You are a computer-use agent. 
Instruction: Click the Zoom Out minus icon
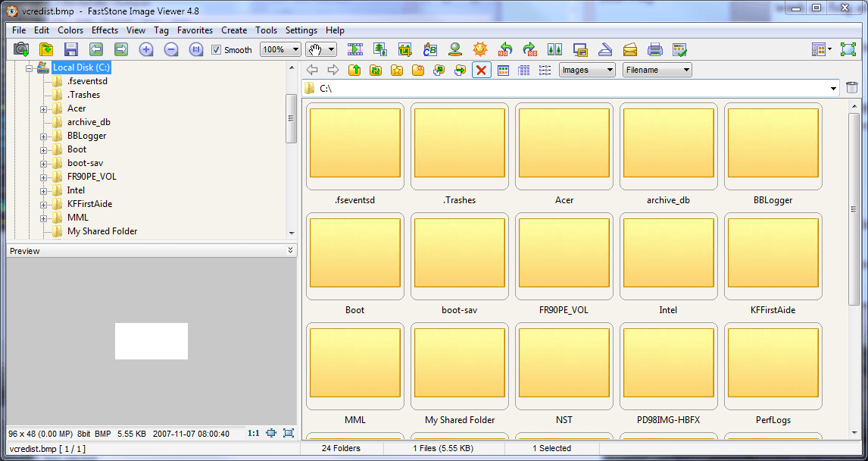(171, 49)
